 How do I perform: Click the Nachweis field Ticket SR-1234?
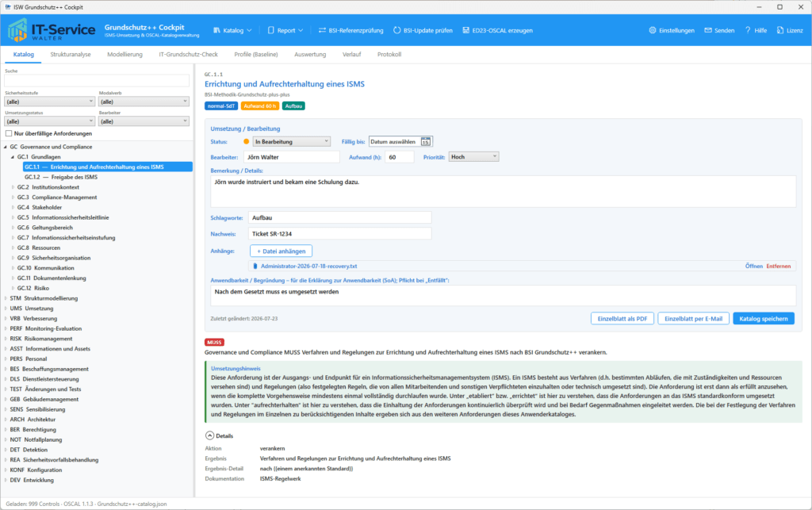click(x=339, y=233)
